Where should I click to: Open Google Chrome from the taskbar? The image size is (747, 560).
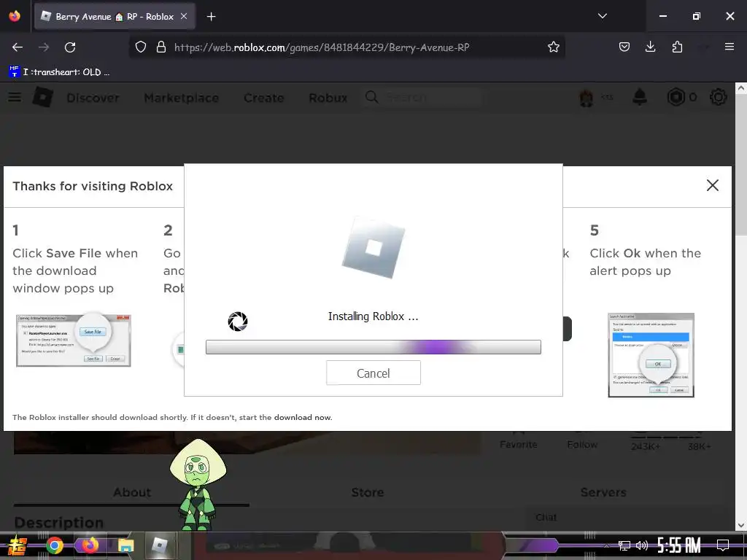[54, 545]
